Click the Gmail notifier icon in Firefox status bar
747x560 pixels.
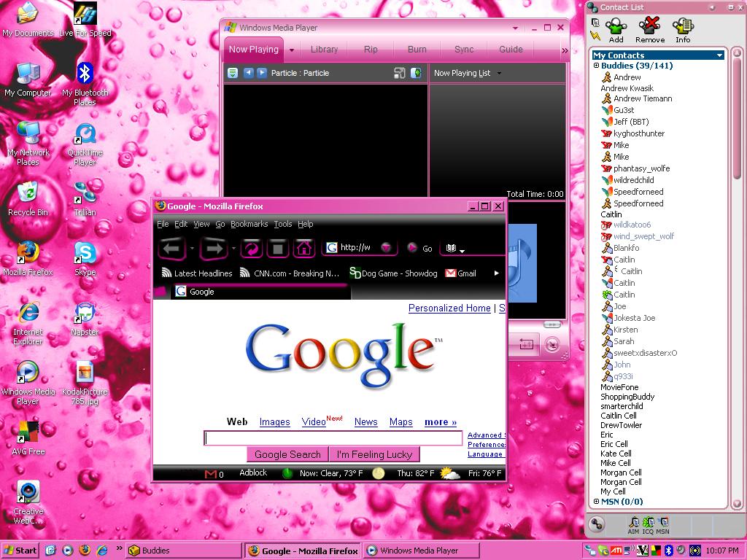click(211, 474)
